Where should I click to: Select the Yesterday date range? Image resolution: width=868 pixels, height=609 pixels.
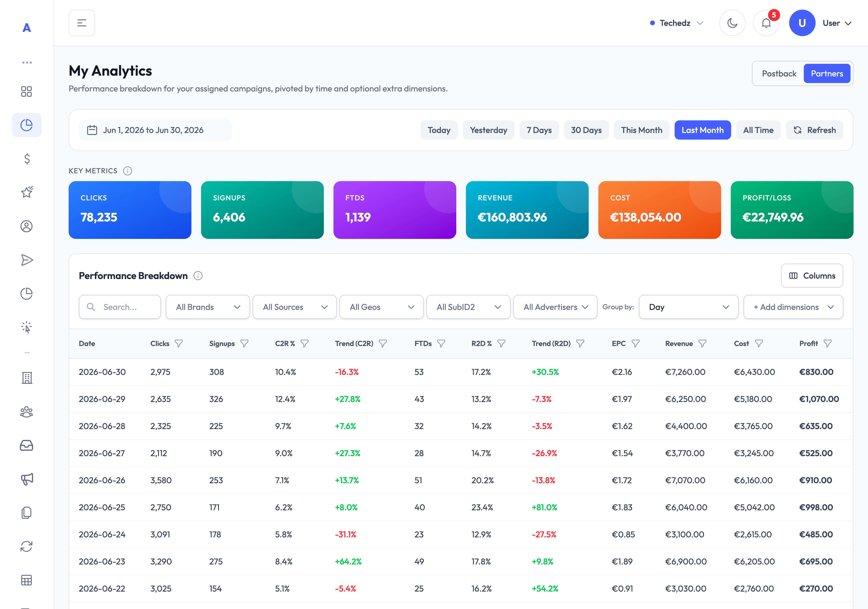488,130
